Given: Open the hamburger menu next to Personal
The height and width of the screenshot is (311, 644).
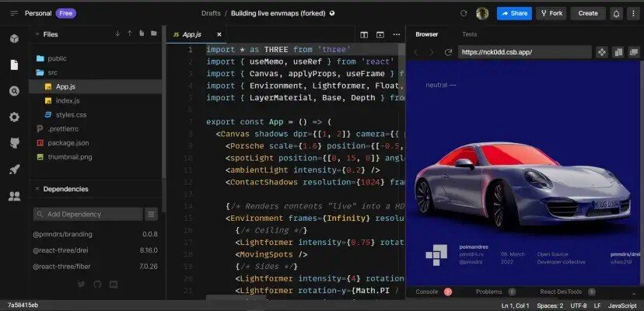Looking at the screenshot, I should (13, 13).
